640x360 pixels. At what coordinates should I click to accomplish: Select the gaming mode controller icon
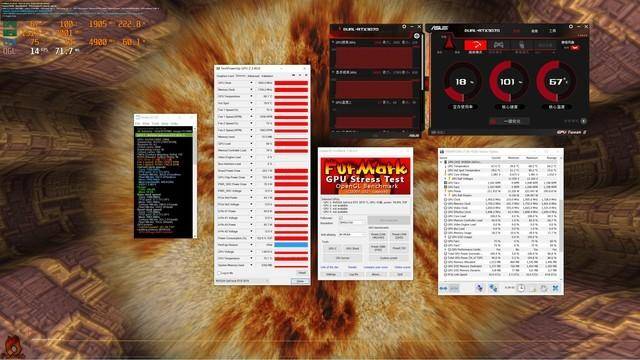(x=498, y=45)
